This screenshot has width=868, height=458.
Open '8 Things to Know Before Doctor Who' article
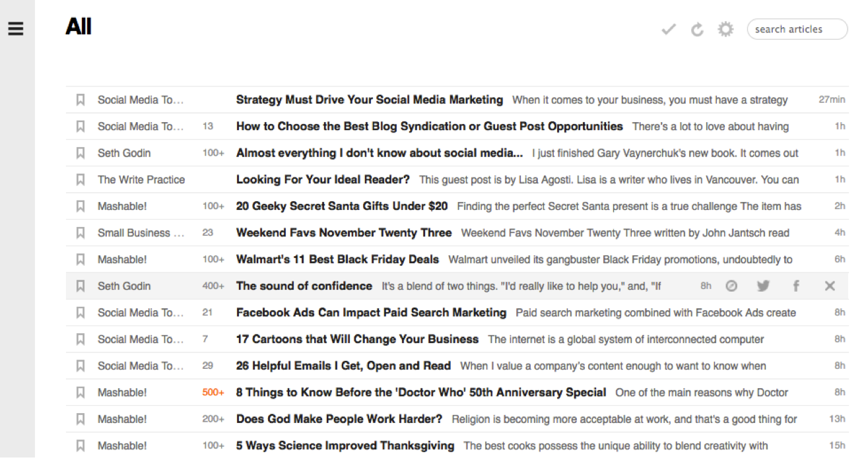pos(421,392)
